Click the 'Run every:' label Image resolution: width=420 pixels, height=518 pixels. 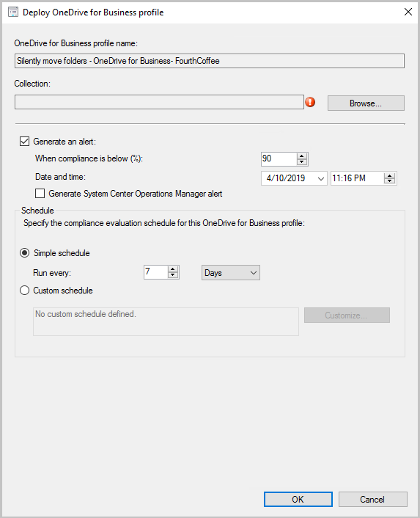52,273
